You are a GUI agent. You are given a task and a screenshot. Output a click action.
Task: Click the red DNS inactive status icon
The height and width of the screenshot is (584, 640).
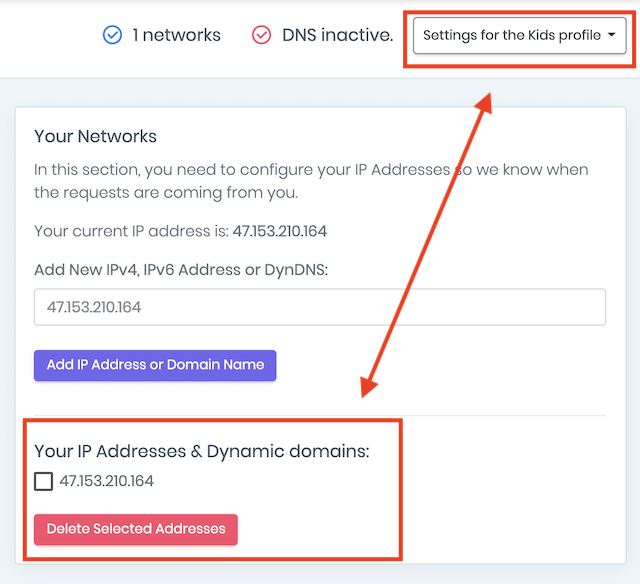click(261, 35)
